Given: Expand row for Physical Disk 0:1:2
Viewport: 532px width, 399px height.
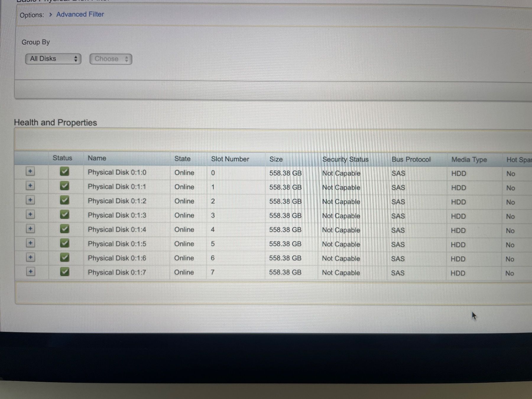Looking at the screenshot, I should (30, 200).
